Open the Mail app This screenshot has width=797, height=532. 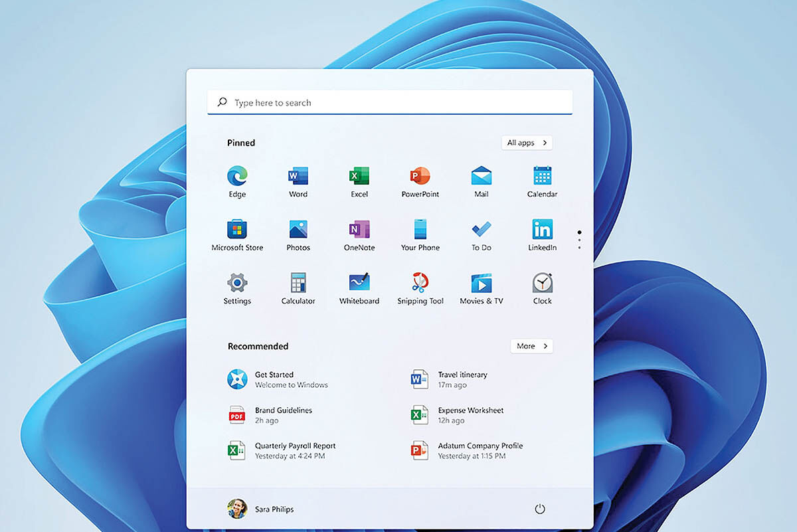pyautogui.click(x=482, y=181)
